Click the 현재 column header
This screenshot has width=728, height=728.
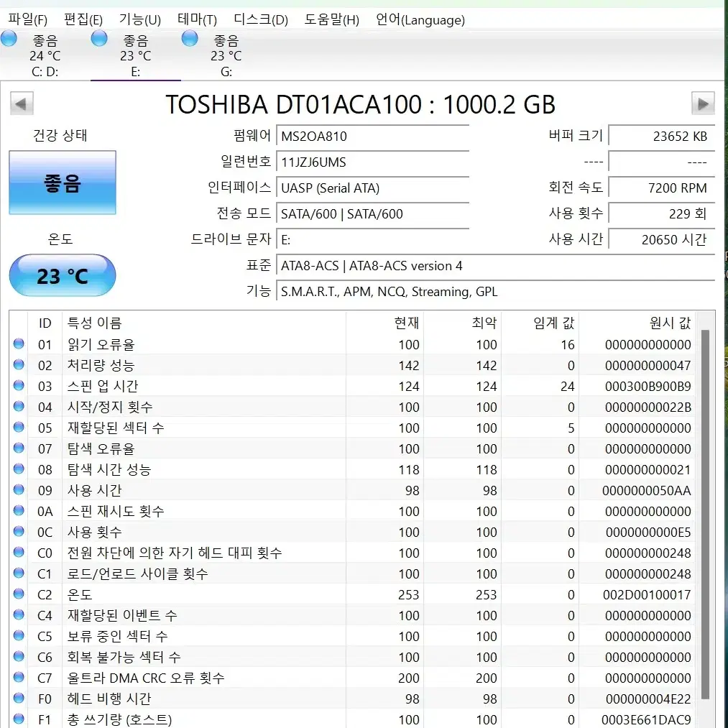[x=385, y=323]
